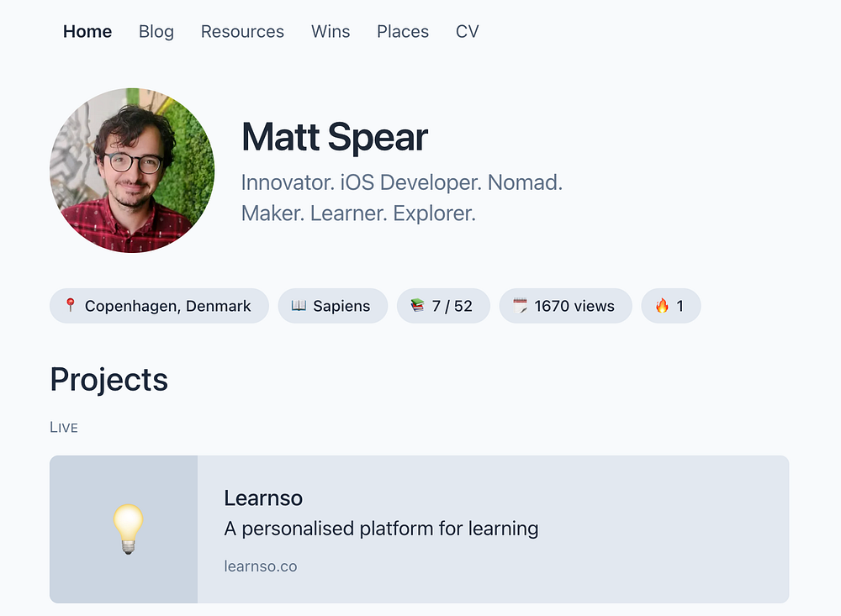Click the 7 / 52 books count

[x=452, y=306]
